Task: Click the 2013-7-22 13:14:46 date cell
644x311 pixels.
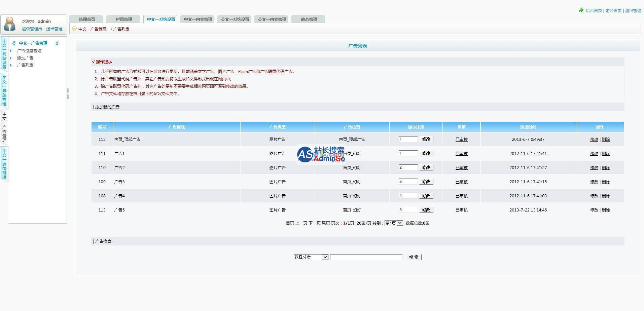Action: click(x=528, y=210)
